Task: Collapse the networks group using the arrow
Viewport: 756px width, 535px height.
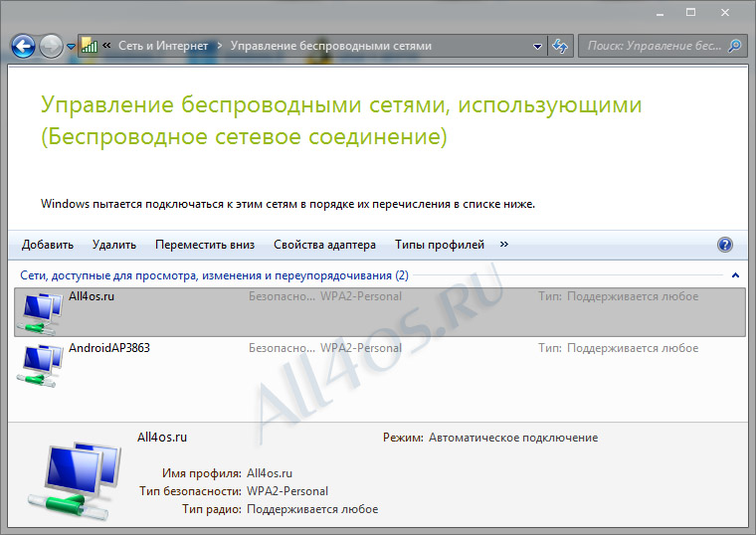Action: (735, 275)
